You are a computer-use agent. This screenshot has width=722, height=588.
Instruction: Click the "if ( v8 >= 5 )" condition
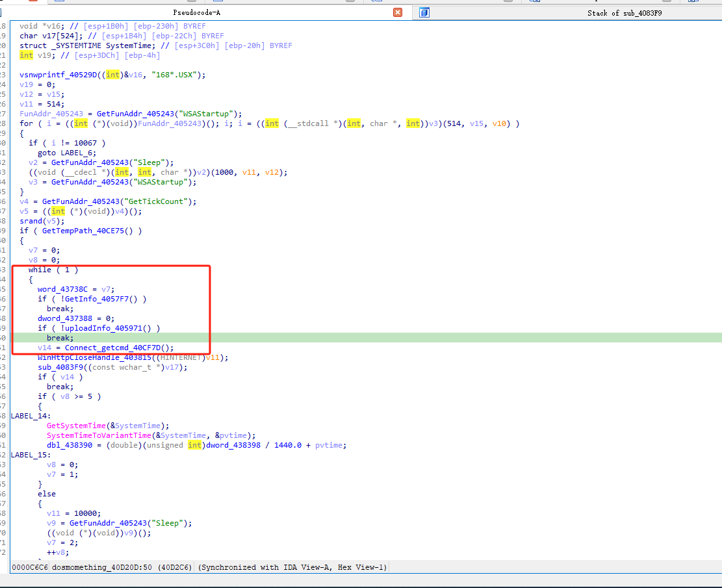(x=69, y=396)
